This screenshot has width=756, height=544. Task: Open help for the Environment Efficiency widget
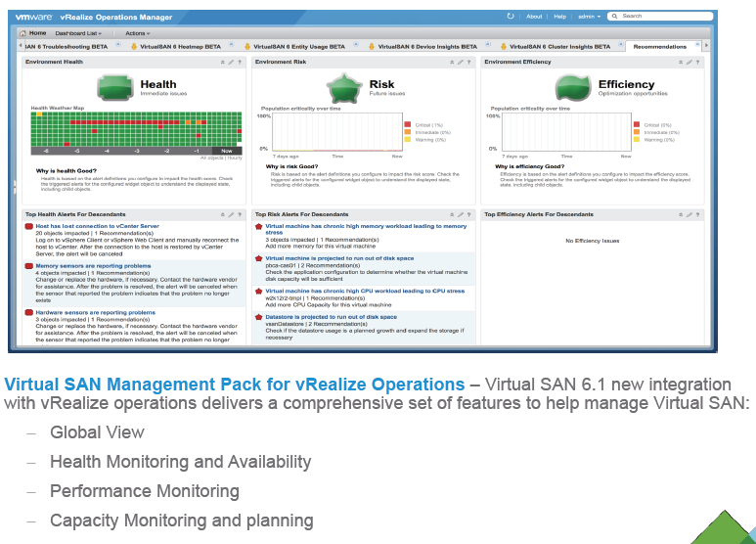click(697, 63)
